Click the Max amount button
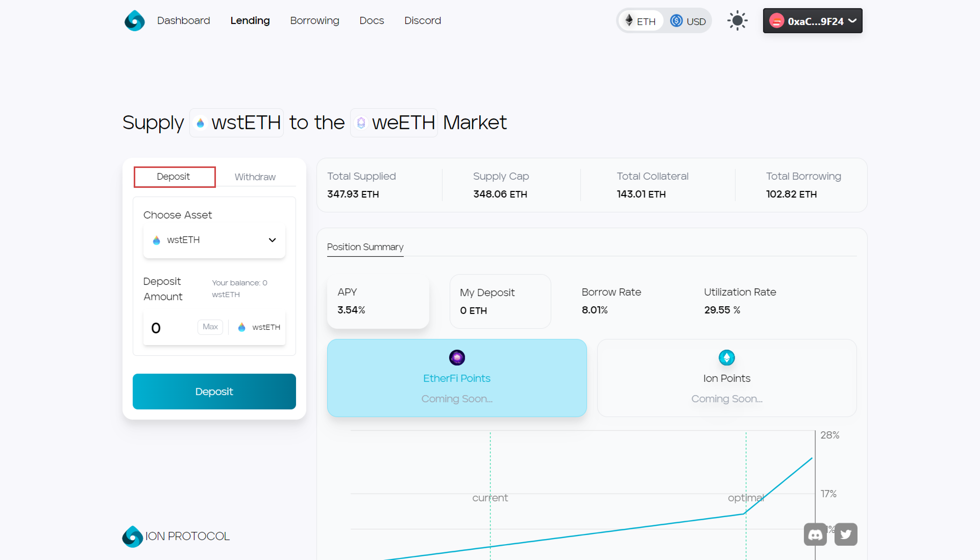Viewport: 980px width, 560px height. coord(210,327)
